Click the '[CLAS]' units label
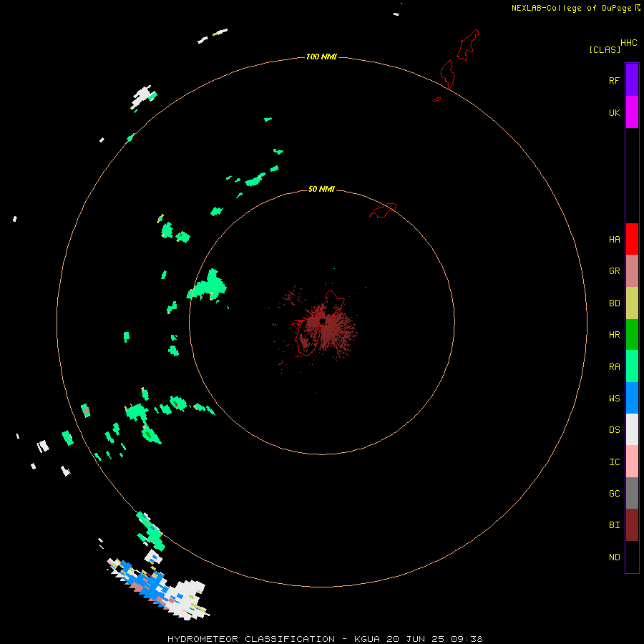 [x=605, y=49]
